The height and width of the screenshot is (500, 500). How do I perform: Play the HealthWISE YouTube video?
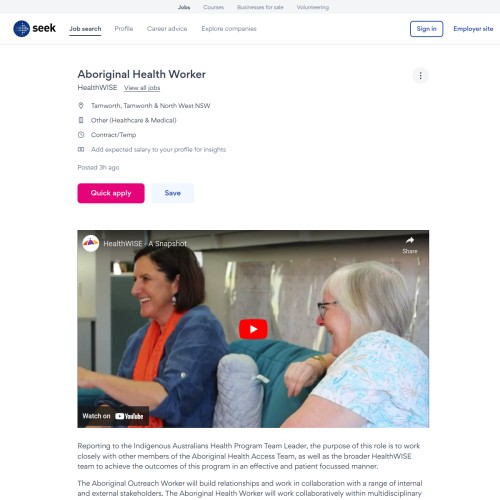pos(253,329)
